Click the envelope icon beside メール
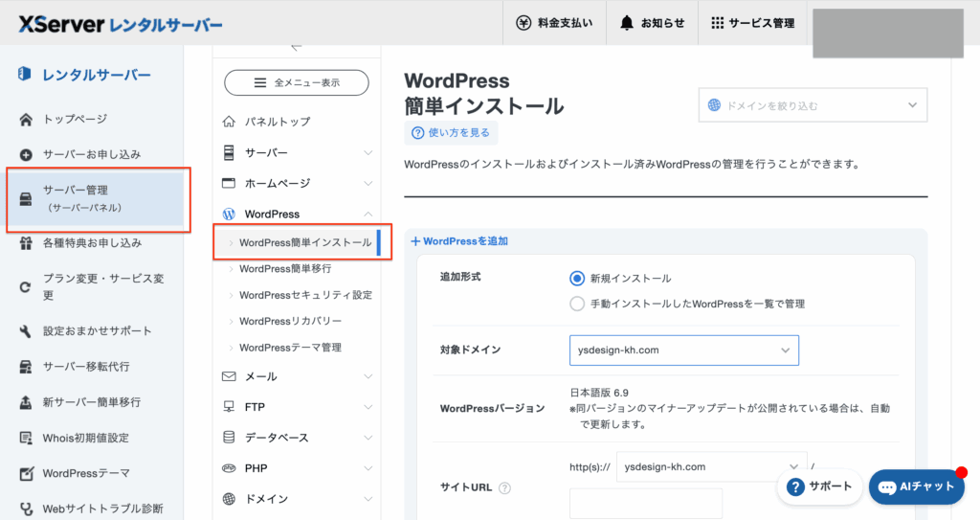This screenshot has width=980, height=520. tap(229, 376)
